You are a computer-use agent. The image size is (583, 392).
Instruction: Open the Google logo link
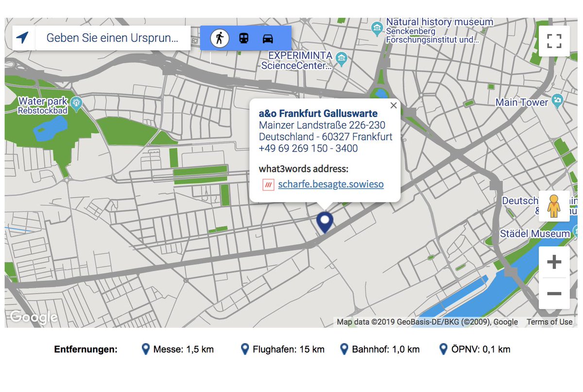[34, 317]
